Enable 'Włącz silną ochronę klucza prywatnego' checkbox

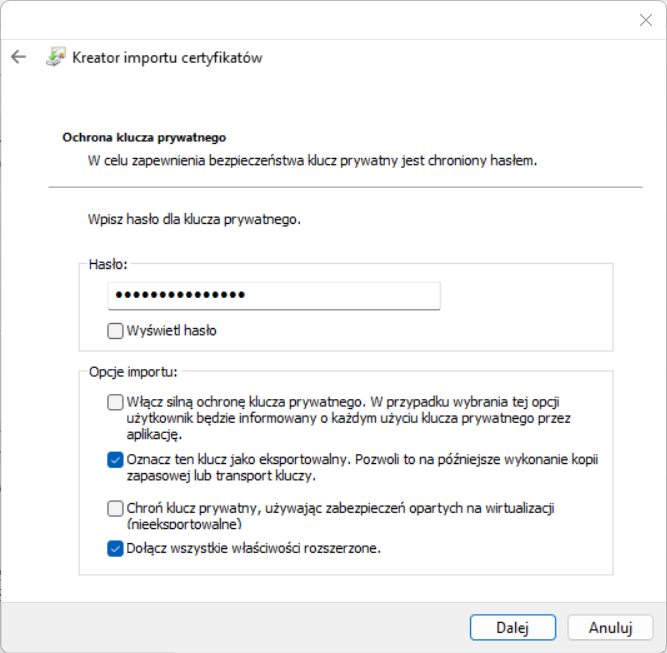click(116, 402)
